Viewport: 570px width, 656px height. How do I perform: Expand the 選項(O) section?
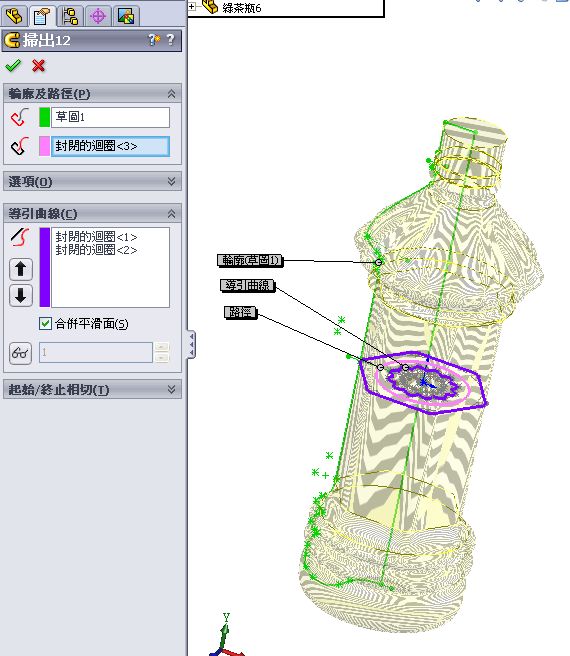(171, 181)
